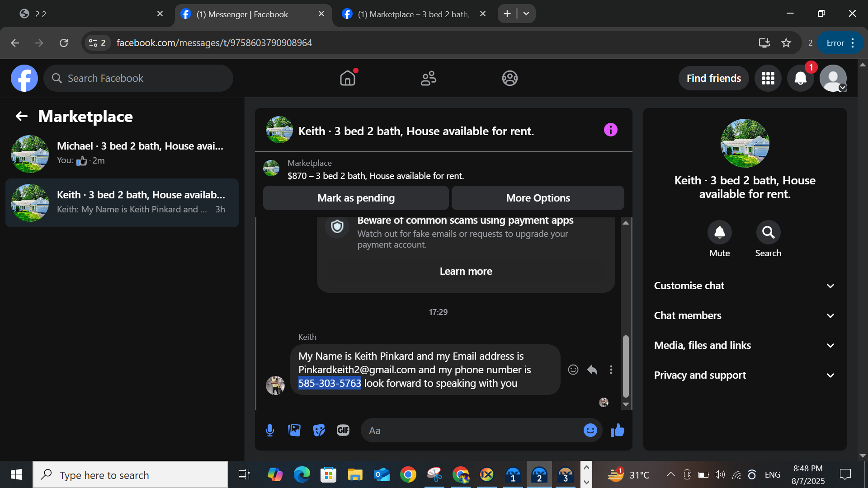
Task: Focus the Search Facebook field
Action: pyautogui.click(x=138, y=78)
